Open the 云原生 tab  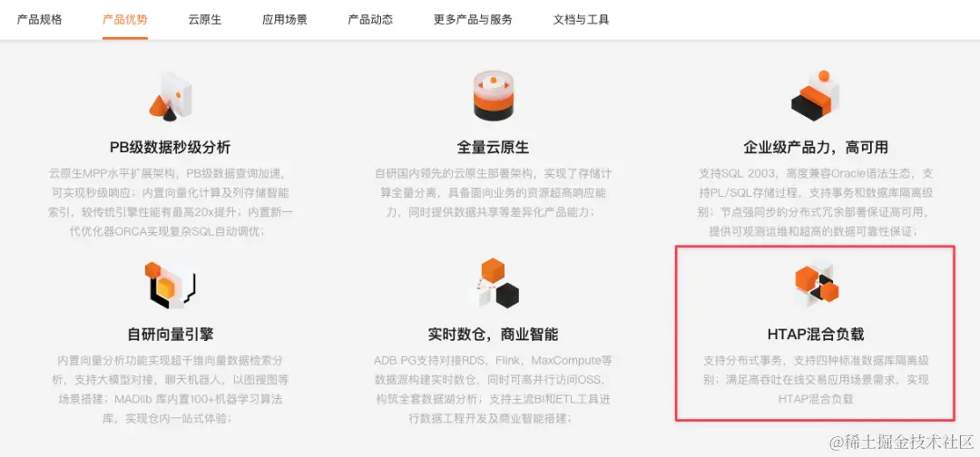(205, 19)
